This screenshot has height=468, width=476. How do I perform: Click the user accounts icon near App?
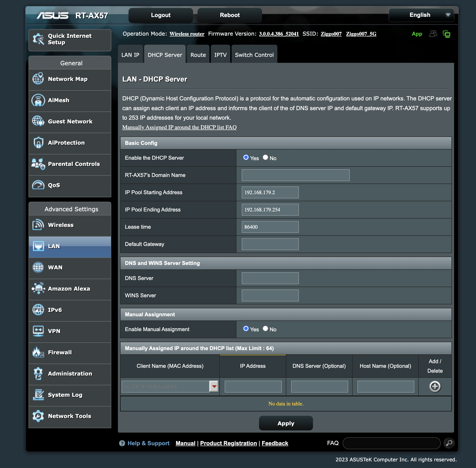point(433,34)
